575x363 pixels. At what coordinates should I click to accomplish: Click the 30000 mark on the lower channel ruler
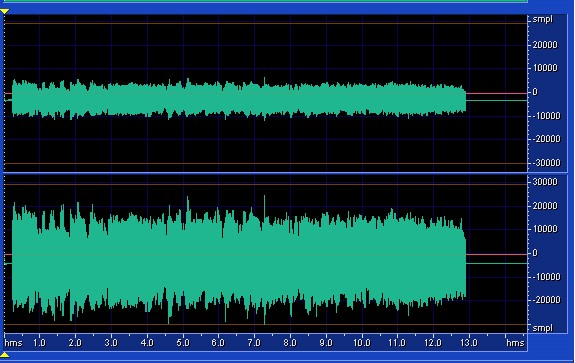tap(545, 182)
